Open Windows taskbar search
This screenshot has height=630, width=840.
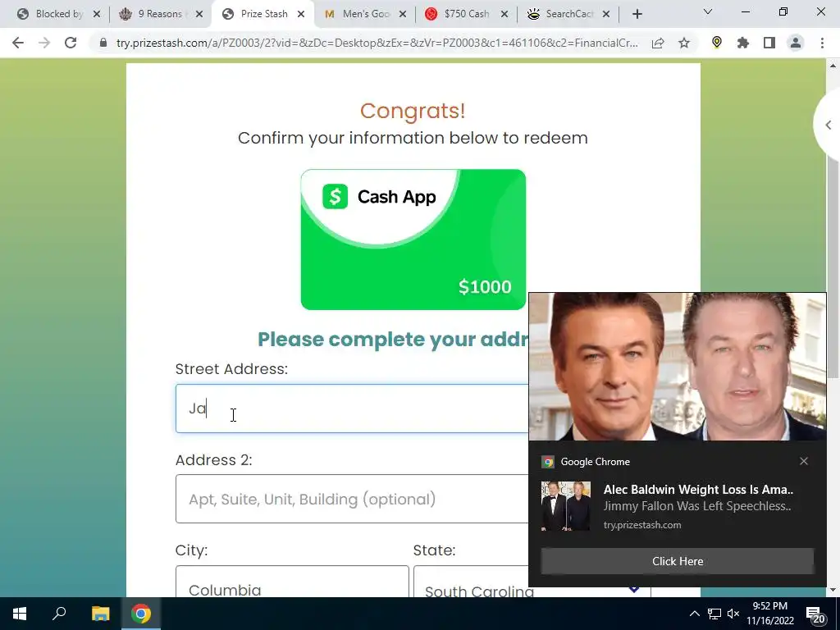tap(59, 614)
